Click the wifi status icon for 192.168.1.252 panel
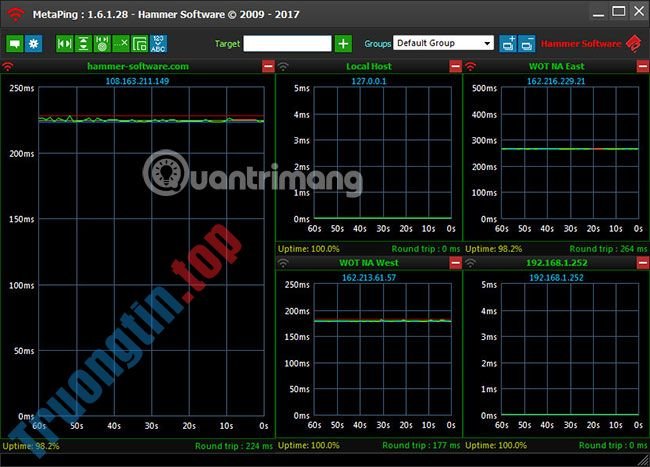 tap(470, 263)
